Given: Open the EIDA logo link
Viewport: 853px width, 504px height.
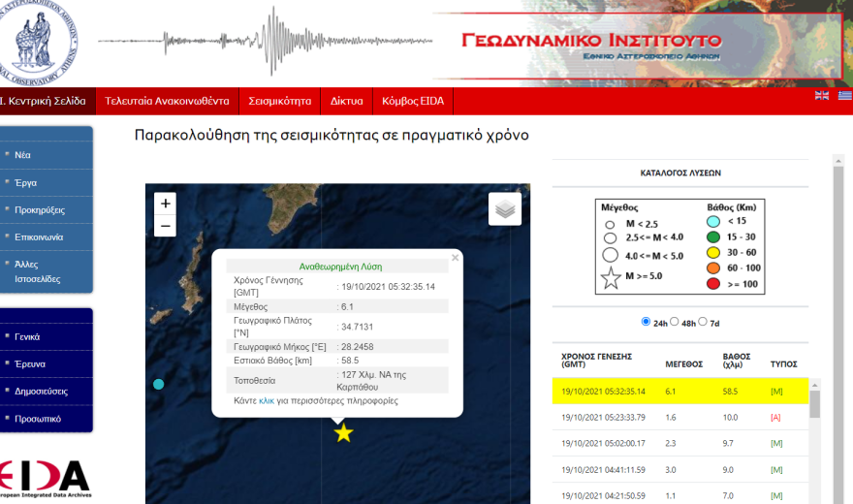Looking at the screenshot, I should click(46, 478).
